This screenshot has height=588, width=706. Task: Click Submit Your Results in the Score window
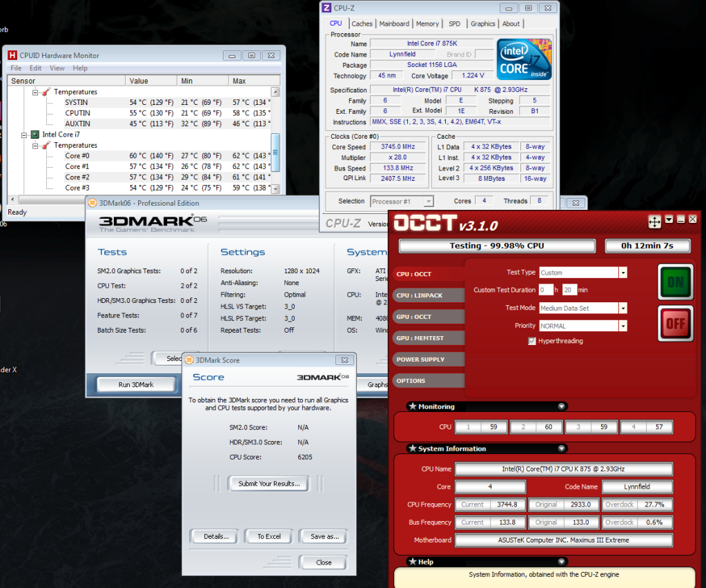268,483
